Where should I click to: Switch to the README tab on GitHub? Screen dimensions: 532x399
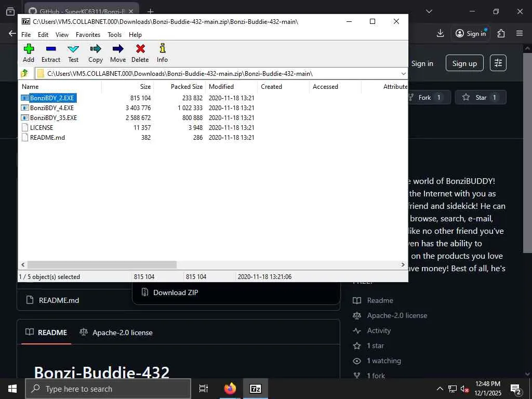[x=46, y=332]
